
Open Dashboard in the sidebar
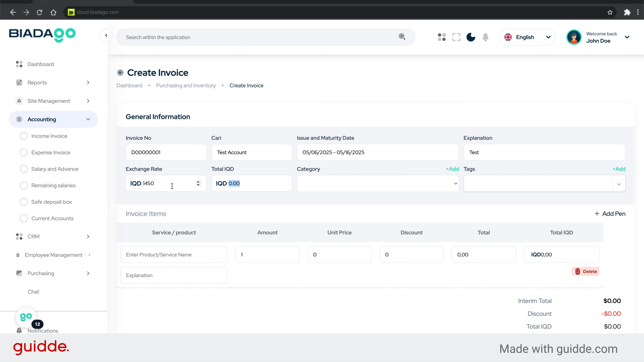pos(40,64)
